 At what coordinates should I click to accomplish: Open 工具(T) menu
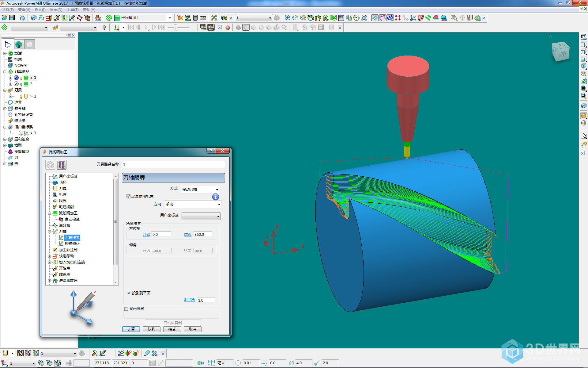tap(73, 10)
